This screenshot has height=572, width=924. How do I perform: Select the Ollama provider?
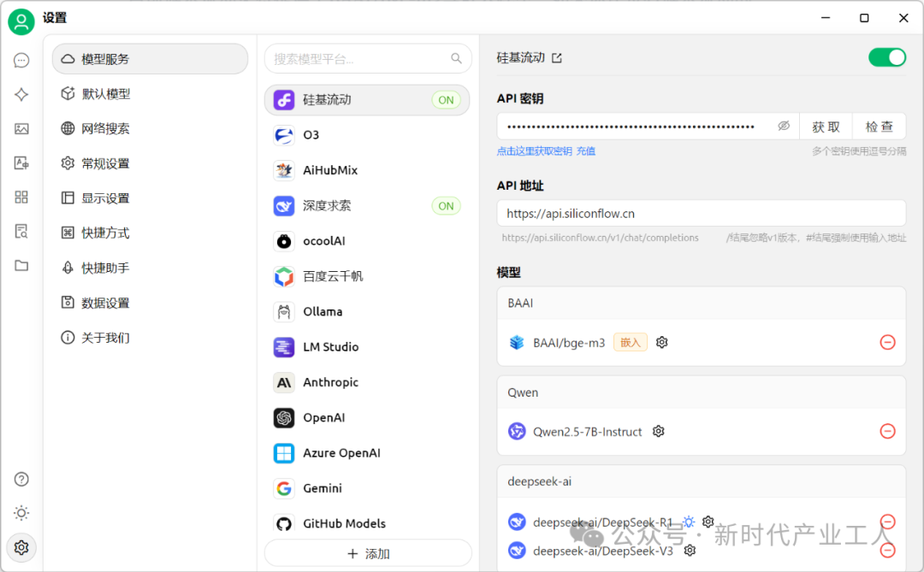pyautogui.click(x=367, y=311)
